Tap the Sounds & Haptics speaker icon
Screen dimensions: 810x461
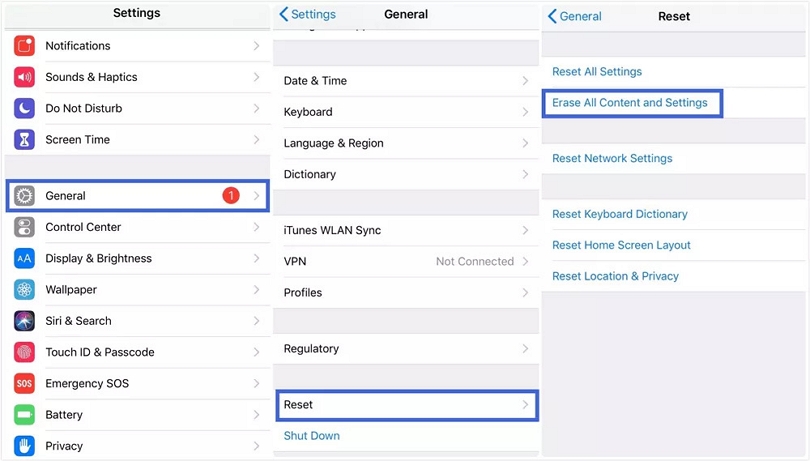click(24, 77)
